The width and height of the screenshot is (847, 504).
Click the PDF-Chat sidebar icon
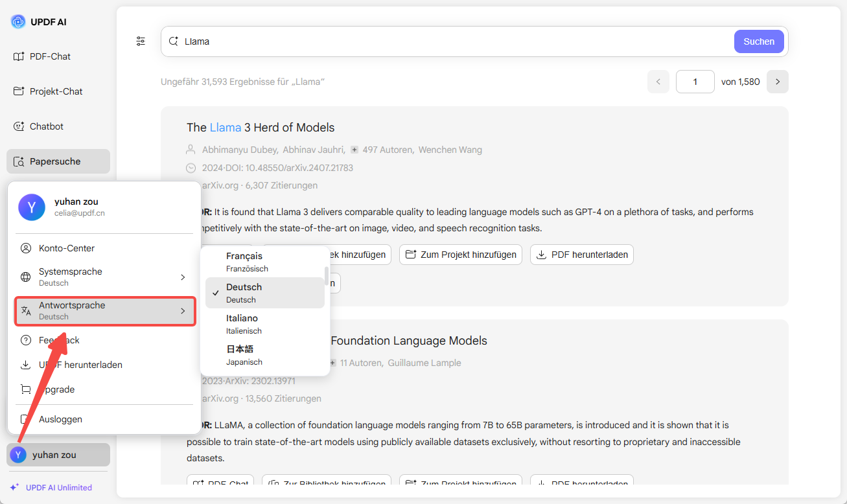[x=19, y=56]
